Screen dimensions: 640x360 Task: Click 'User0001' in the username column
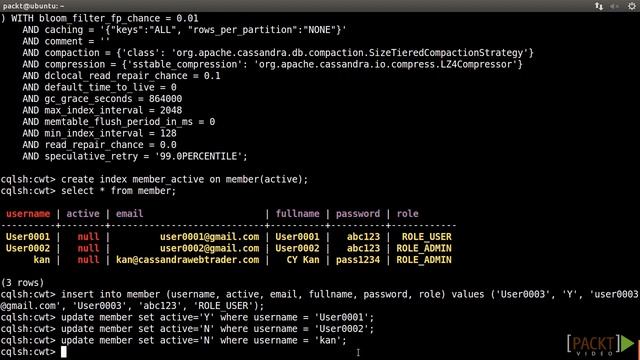pos(28,237)
